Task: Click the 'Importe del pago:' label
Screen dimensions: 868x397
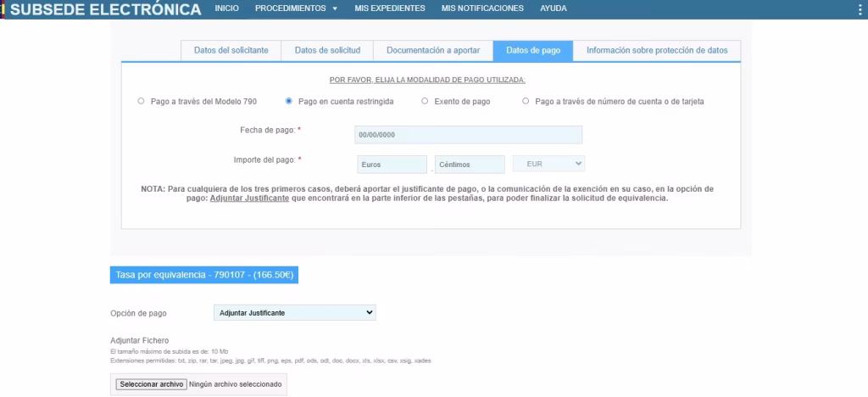Action: (264, 159)
